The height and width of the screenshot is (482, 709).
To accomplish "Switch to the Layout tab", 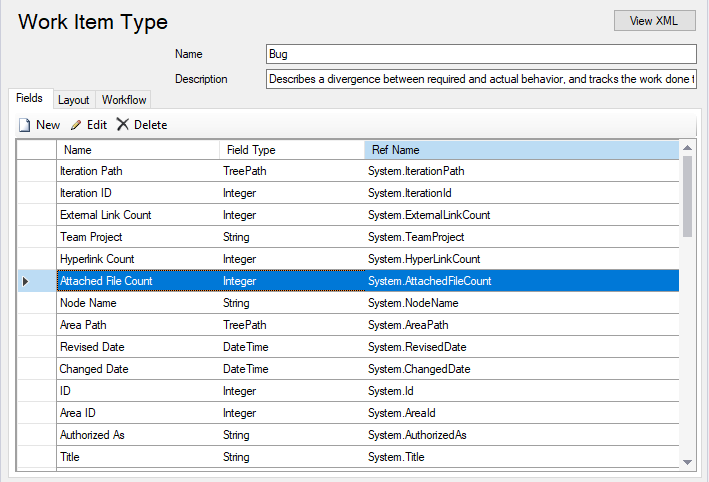I will pos(73,100).
